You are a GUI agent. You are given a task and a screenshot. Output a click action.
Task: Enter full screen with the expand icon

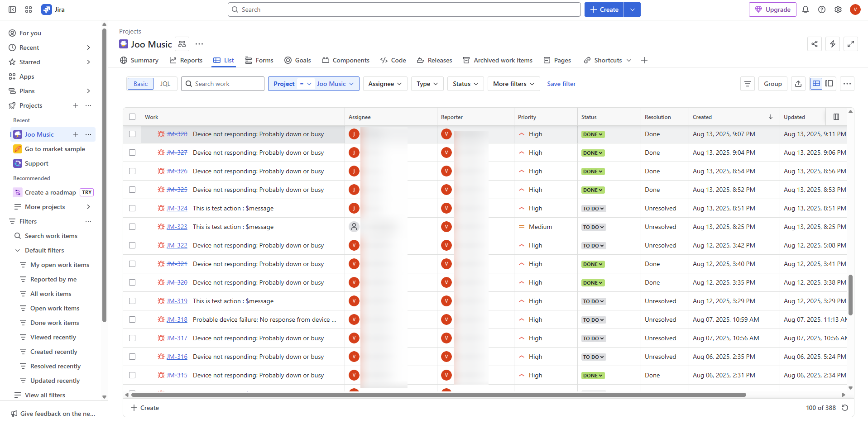[850, 44]
